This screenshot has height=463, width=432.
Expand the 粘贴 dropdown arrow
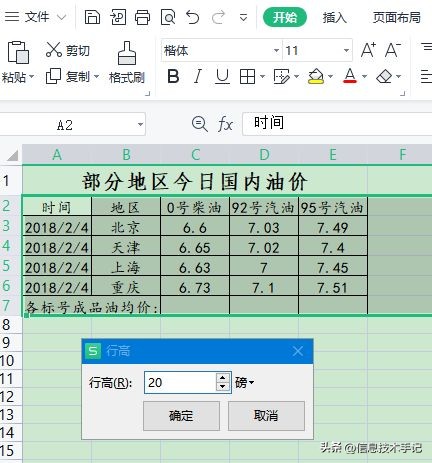coord(32,77)
